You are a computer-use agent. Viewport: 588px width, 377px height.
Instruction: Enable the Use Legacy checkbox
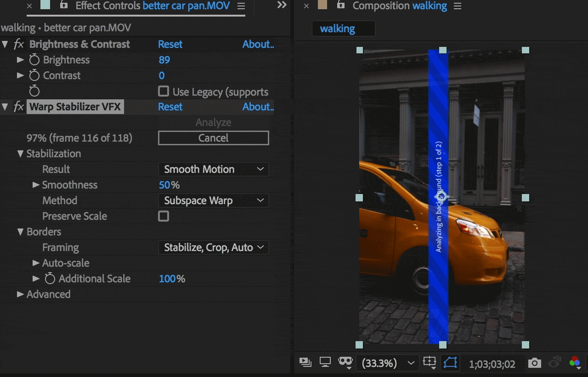[x=163, y=91]
